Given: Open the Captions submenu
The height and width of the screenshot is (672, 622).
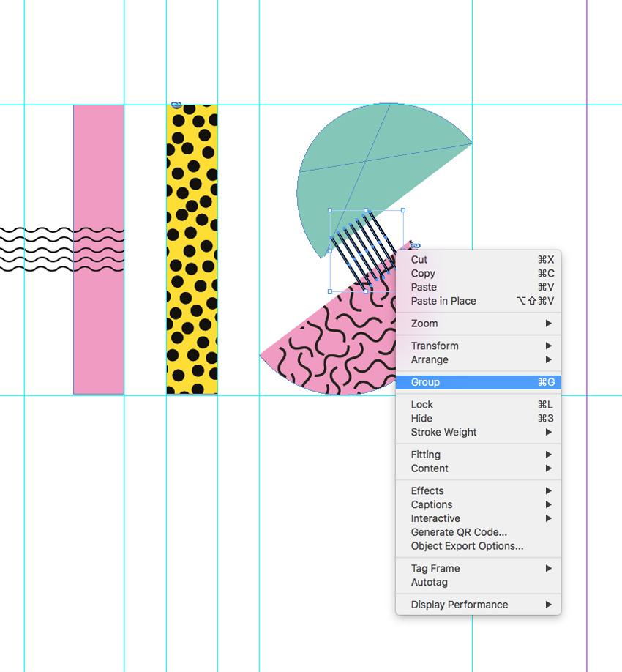Looking at the screenshot, I should (478, 504).
